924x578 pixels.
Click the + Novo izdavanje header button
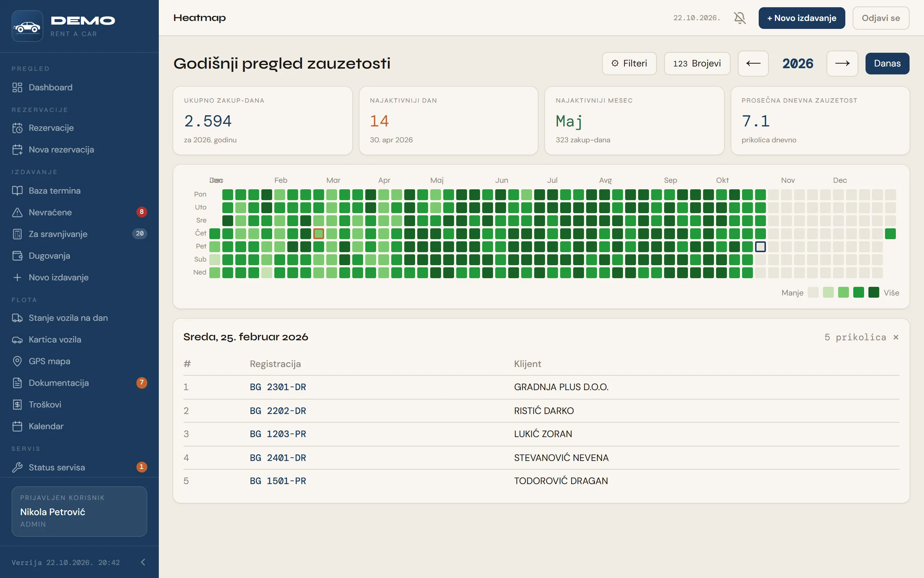[801, 18]
